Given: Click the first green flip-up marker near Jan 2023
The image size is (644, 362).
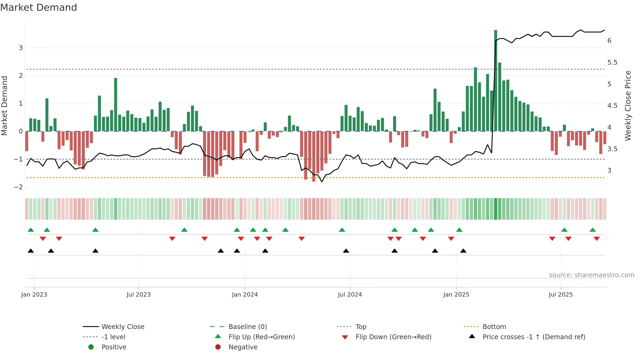Looking at the screenshot, I should pos(31,230).
